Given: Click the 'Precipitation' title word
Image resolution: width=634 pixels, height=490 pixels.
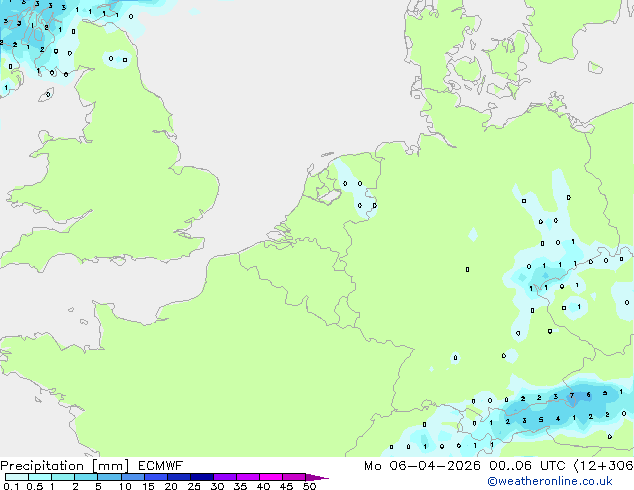Looking at the screenshot, I should pos(42,466).
